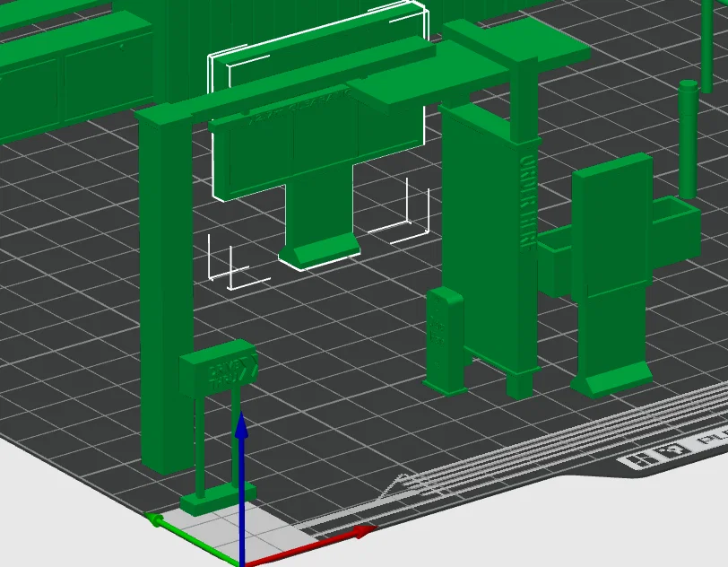The width and height of the screenshot is (728, 567).
Task: Select the small speaker post model
Action: tap(445, 341)
